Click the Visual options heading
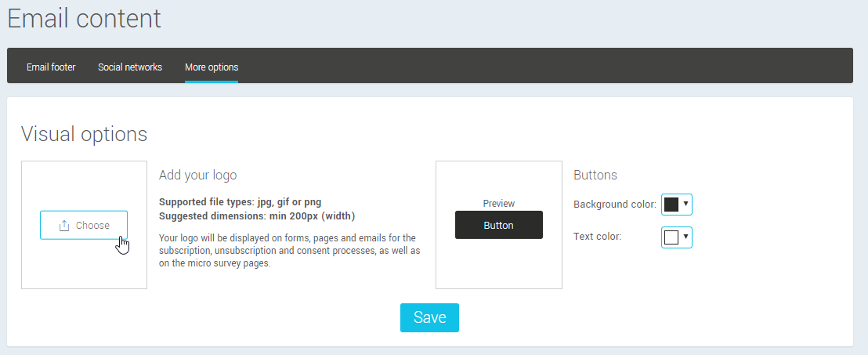 coord(84,134)
